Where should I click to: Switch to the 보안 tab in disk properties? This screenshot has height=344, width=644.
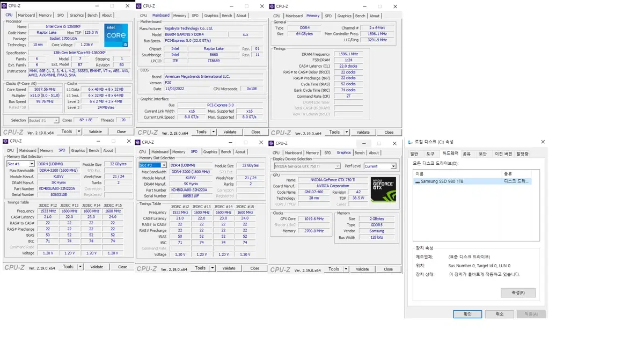(482, 154)
